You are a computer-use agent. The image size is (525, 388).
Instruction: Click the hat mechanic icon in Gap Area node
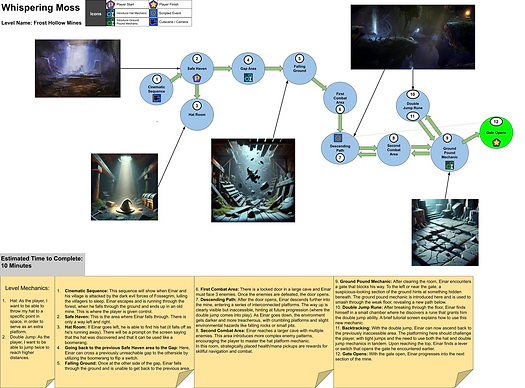click(x=248, y=78)
